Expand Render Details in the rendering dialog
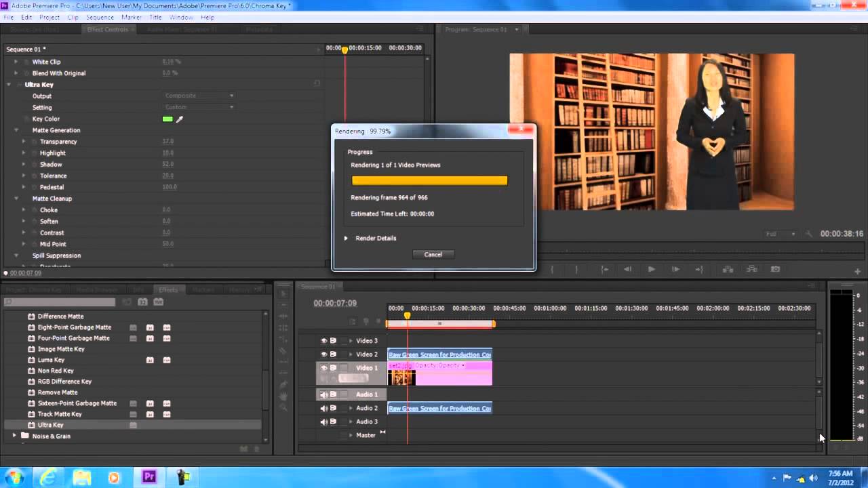The width and height of the screenshot is (868, 488). point(346,238)
